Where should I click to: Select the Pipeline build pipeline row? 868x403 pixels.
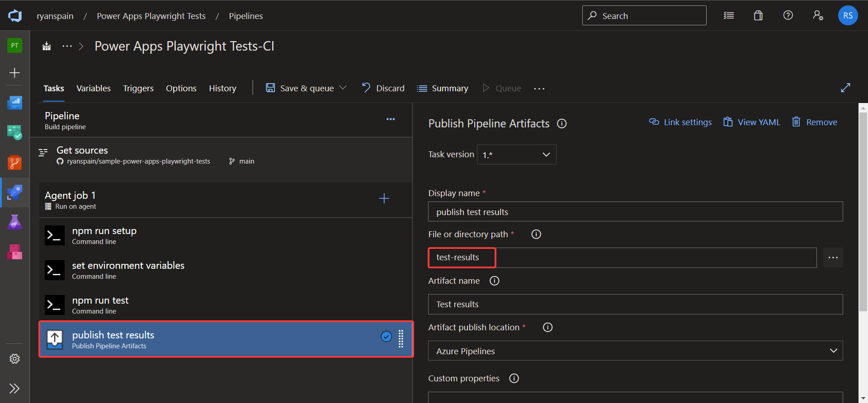221,120
